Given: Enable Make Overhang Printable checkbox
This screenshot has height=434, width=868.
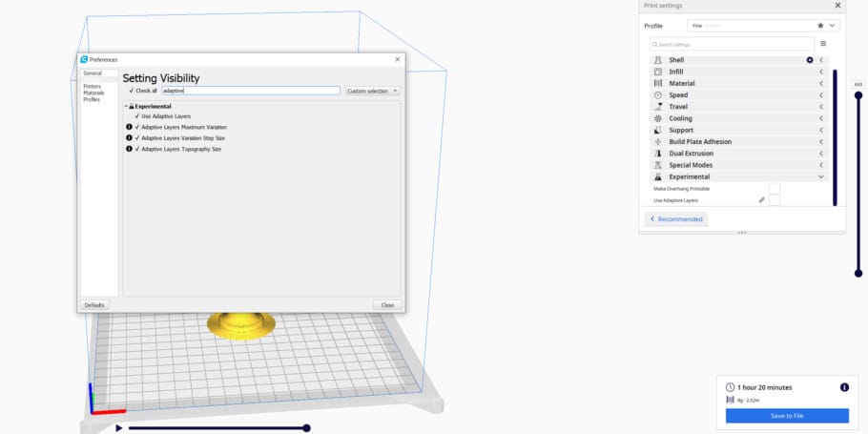Looking at the screenshot, I should pos(775,189).
